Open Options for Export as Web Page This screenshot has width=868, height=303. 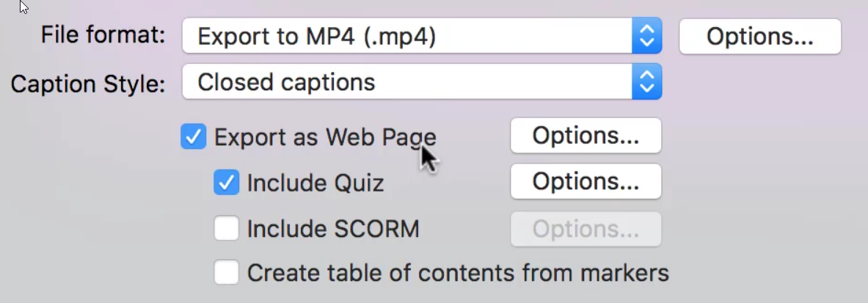pyautogui.click(x=586, y=135)
